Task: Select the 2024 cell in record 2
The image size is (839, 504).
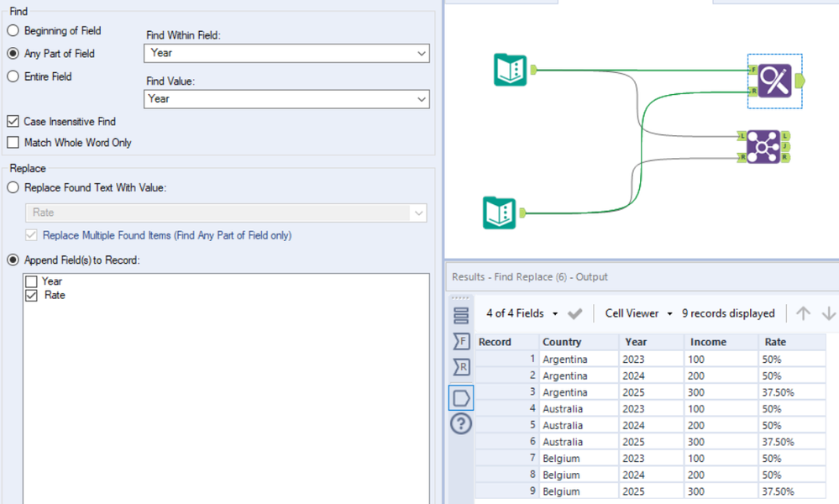Action: pos(651,375)
